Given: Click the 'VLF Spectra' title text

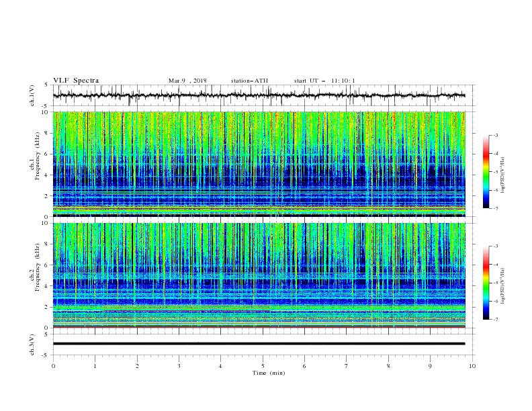Looking at the screenshot, I should tap(76, 81).
